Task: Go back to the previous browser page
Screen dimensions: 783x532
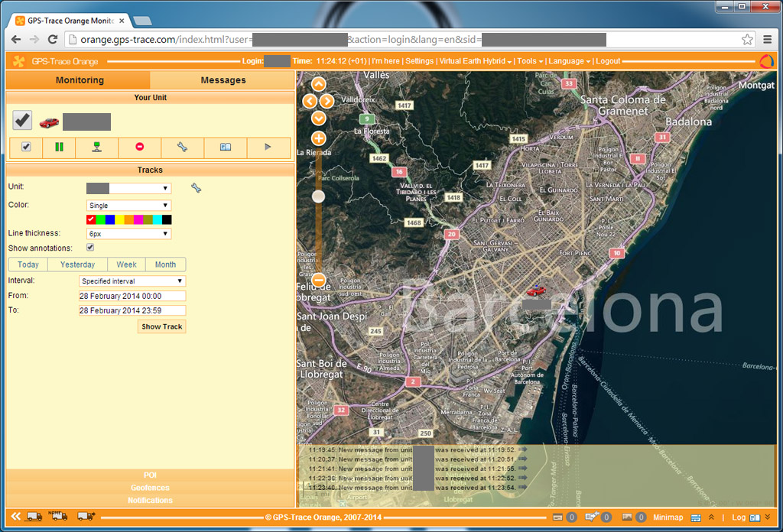Action: 16,40
